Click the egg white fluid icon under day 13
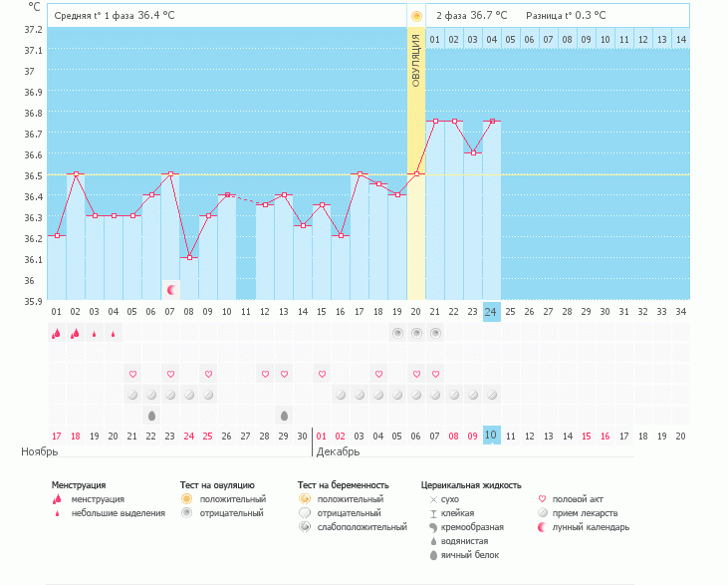The image size is (728, 585). pyautogui.click(x=284, y=415)
